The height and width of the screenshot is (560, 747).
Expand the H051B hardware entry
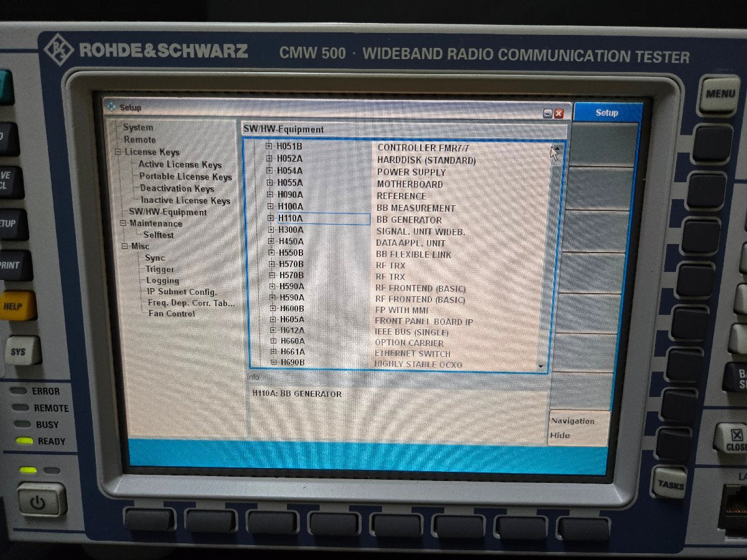[x=269, y=147]
